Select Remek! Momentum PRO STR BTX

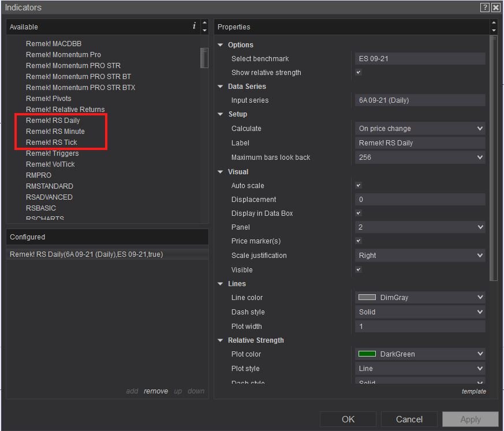pyautogui.click(x=80, y=87)
